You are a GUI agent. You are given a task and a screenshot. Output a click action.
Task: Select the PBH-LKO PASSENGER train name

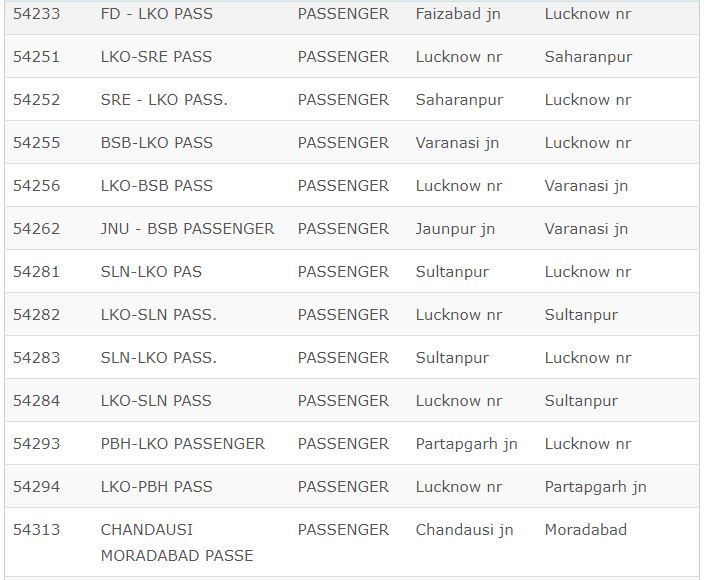[182, 444]
